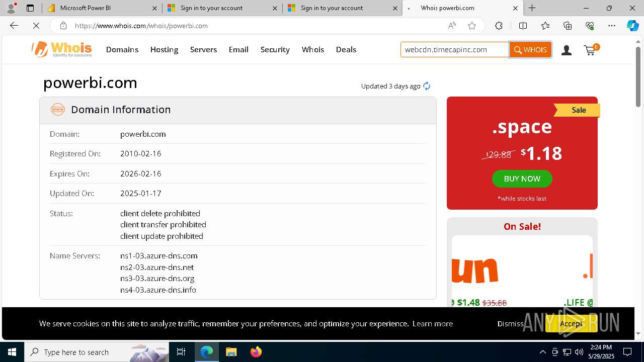Open the browser profile icon
The height and width of the screenshot is (362, 644).
[11, 8]
